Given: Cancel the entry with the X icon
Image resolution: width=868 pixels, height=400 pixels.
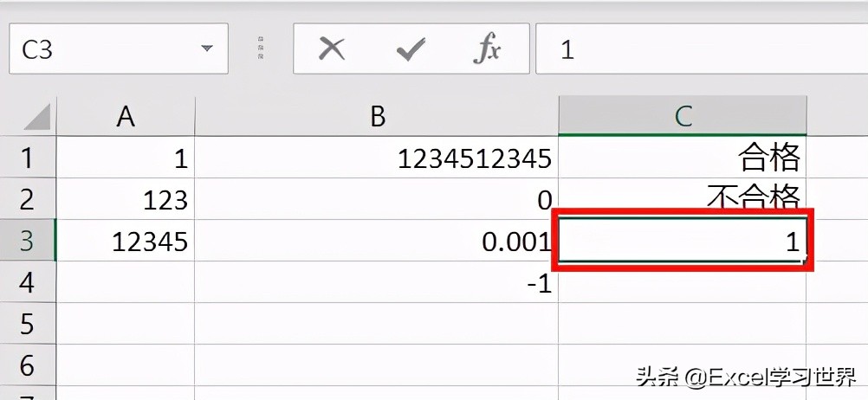Looking at the screenshot, I should pyautogui.click(x=331, y=49).
